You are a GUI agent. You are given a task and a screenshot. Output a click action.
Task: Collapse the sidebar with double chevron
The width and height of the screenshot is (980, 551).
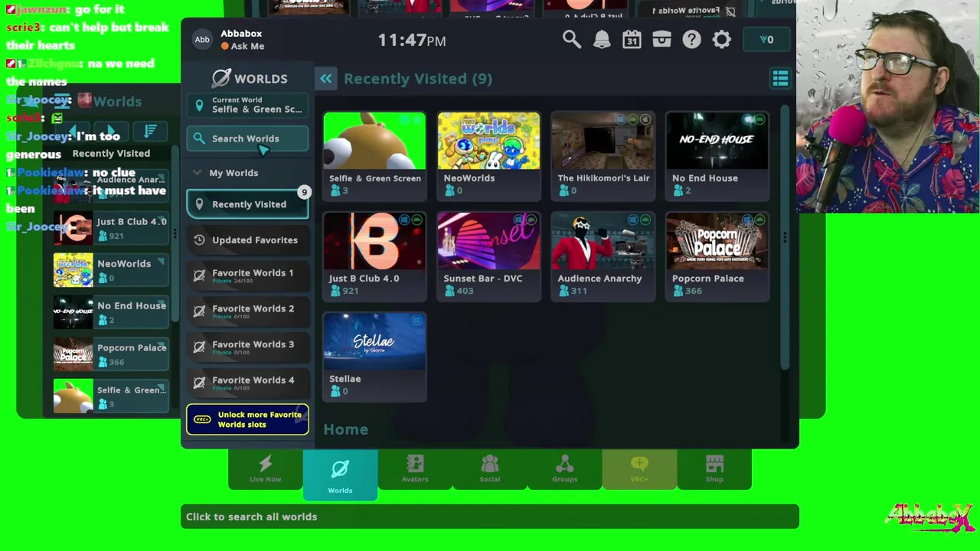pyautogui.click(x=326, y=78)
